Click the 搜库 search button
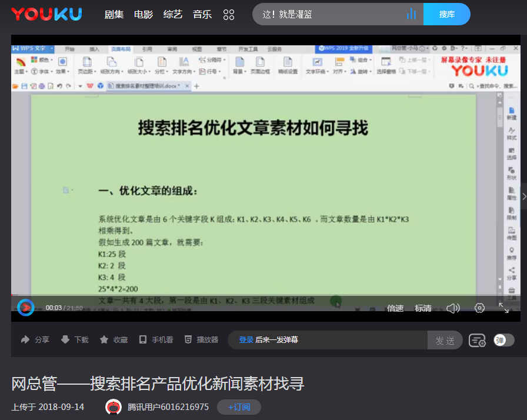 click(446, 14)
